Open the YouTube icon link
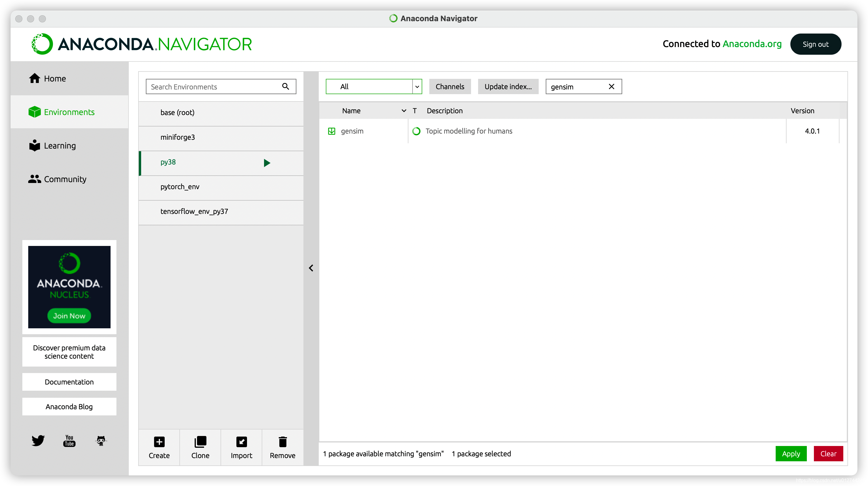Image resolution: width=868 pixels, height=486 pixels. (x=69, y=440)
